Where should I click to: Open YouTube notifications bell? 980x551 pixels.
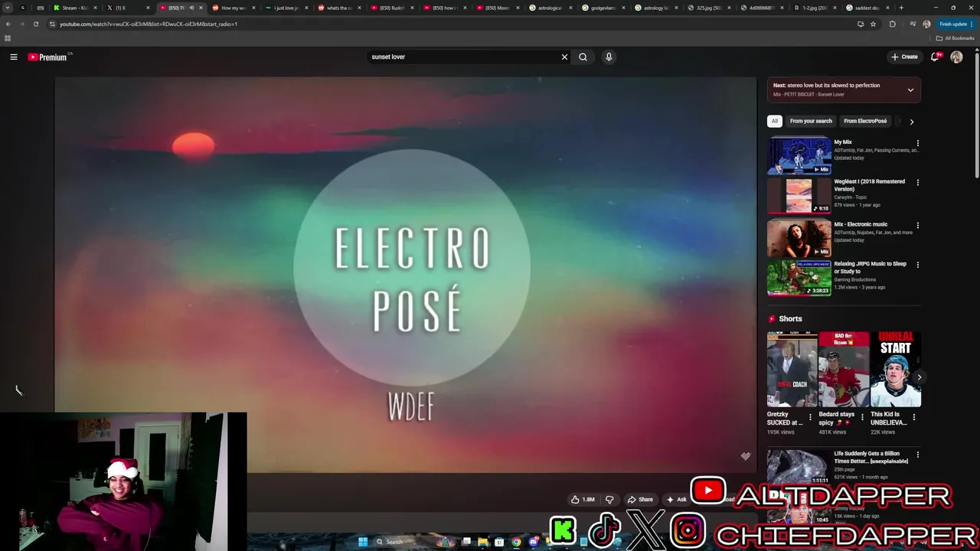click(x=935, y=57)
